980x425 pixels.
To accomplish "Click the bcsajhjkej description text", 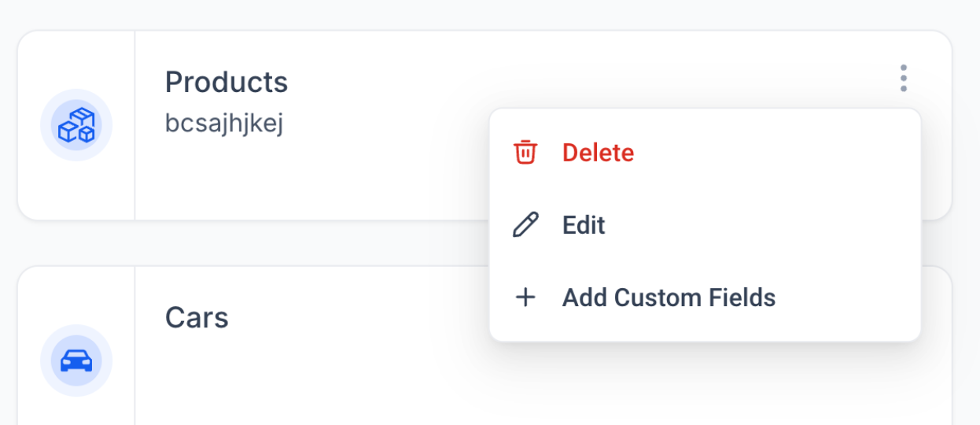I will point(224,124).
